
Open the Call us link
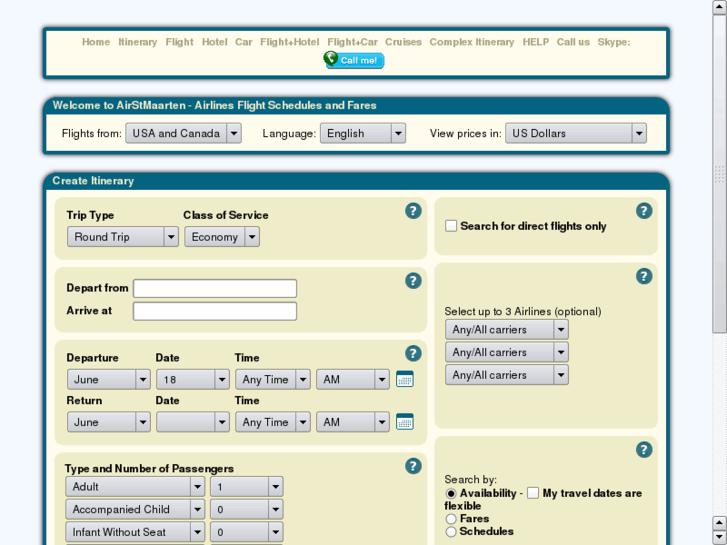point(573,42)
